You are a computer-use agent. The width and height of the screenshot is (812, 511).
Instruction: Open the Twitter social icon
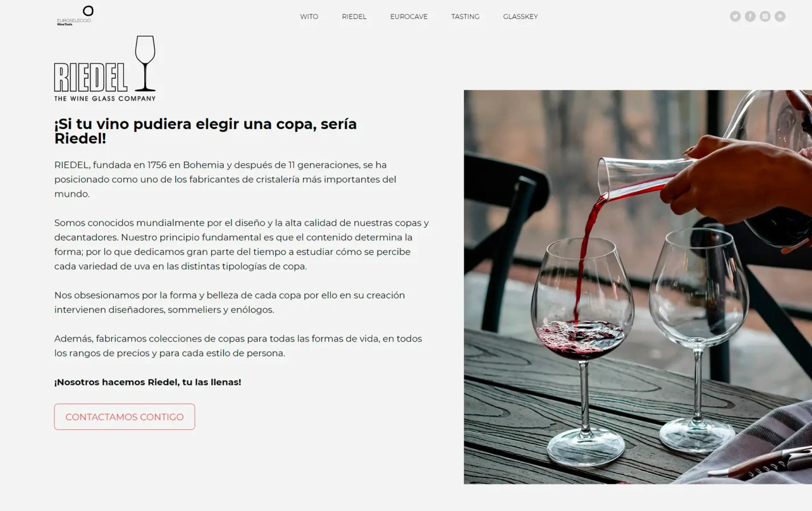(735, 16)
